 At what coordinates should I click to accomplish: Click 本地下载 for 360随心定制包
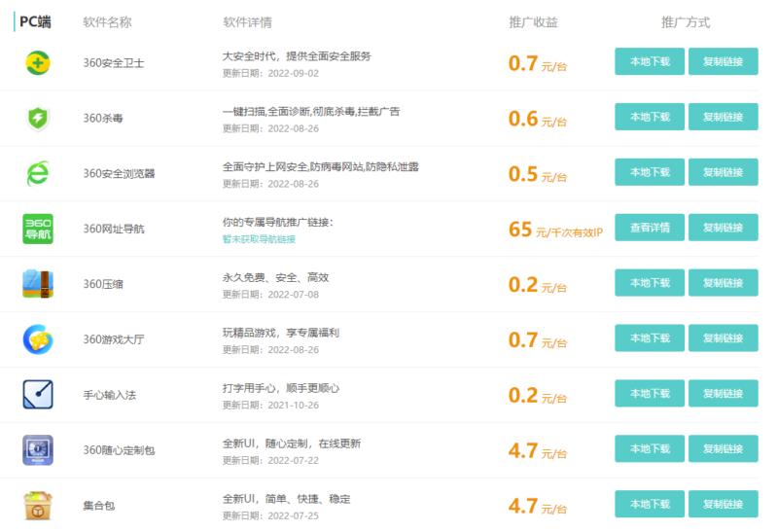point(650,448)
